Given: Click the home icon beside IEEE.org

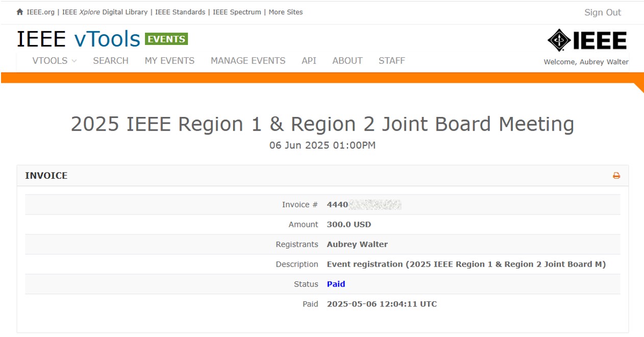Looking at the screenshot, I should [20, 12].
